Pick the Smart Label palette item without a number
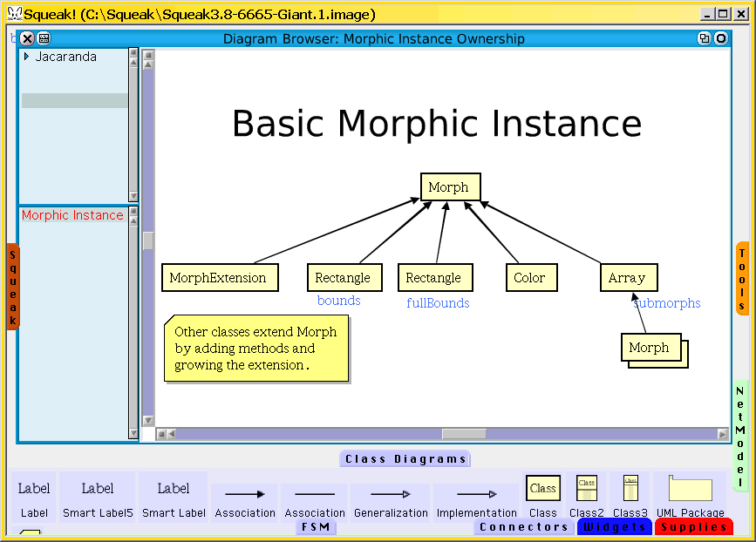The height and width of the screenshot is (542, 756). click(174, 498)
